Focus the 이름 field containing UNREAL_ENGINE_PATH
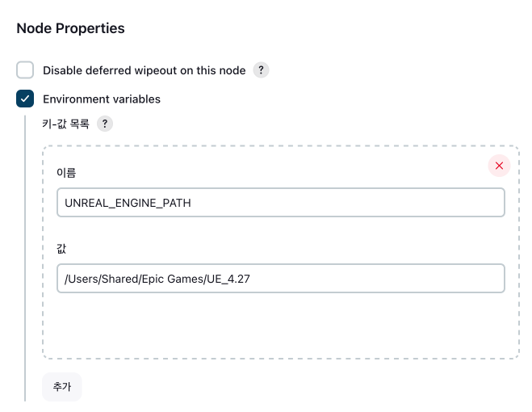The height and width of the screenshot is (412, 532). coord(280,203)
